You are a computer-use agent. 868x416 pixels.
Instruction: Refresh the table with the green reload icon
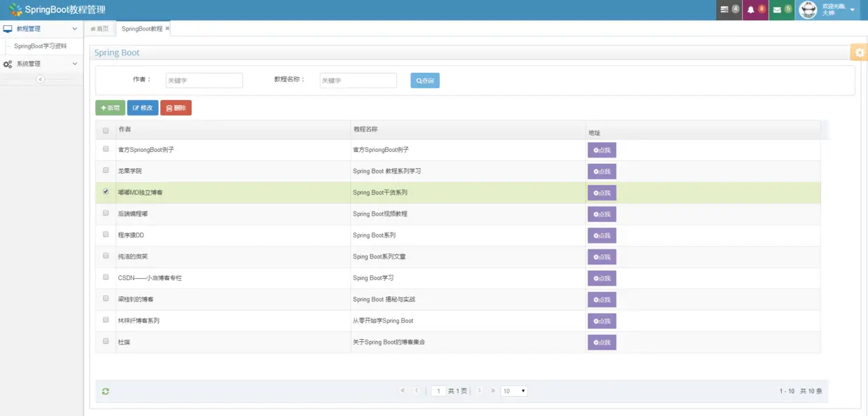106,391
